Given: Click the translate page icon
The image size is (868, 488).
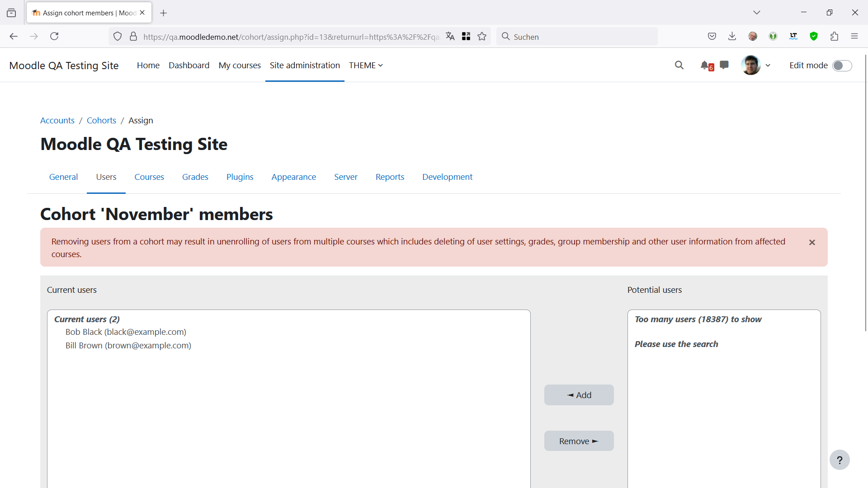Looking at the screenshot, I should click(x=450, y=37).
